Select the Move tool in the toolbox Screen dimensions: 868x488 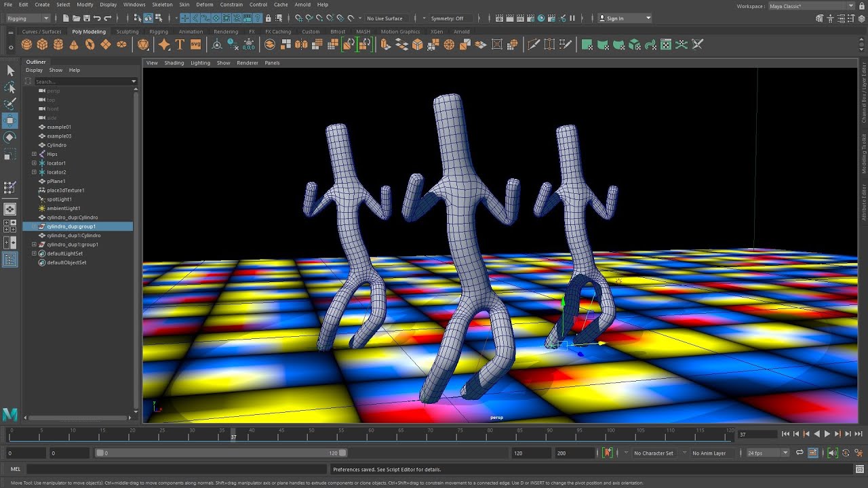(10, 121)
